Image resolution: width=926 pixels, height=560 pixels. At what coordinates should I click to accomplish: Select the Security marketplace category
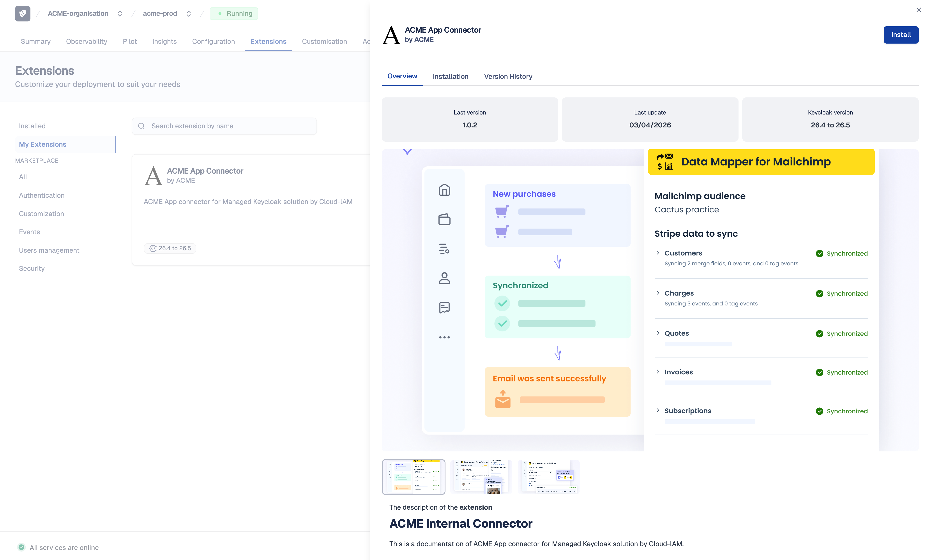[x=32, y=268]
